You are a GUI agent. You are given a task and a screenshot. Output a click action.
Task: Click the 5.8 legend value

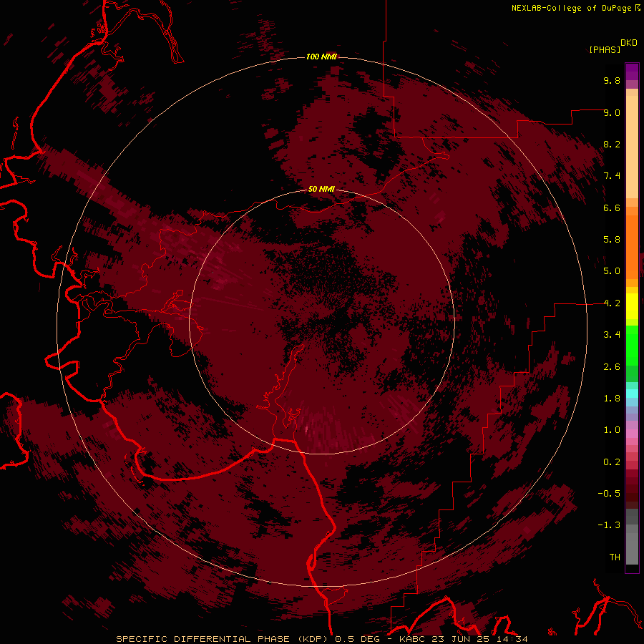[612, 240]
